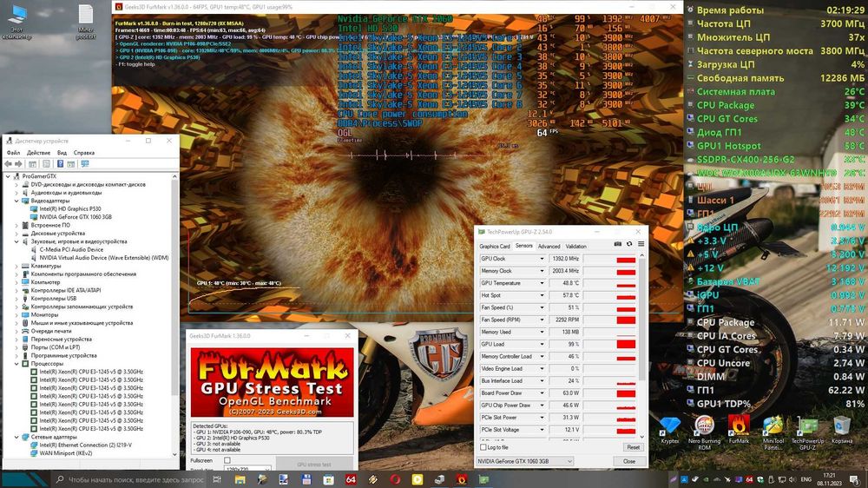The width and height of the screenshot is (868, 488).
Task: Click the 'GPU stress test' button in FurMark
Action: click(314, 465)
